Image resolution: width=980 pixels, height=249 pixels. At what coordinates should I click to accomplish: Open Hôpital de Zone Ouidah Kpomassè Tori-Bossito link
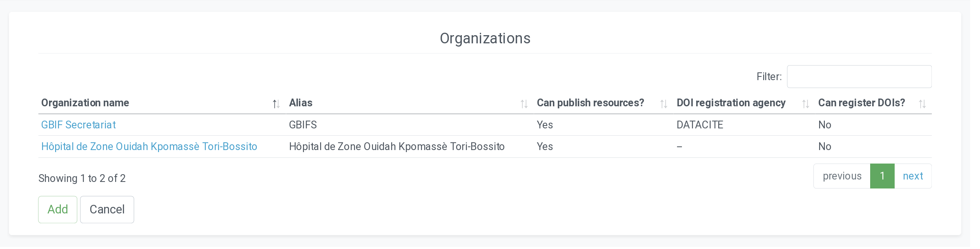click(149, 146)
